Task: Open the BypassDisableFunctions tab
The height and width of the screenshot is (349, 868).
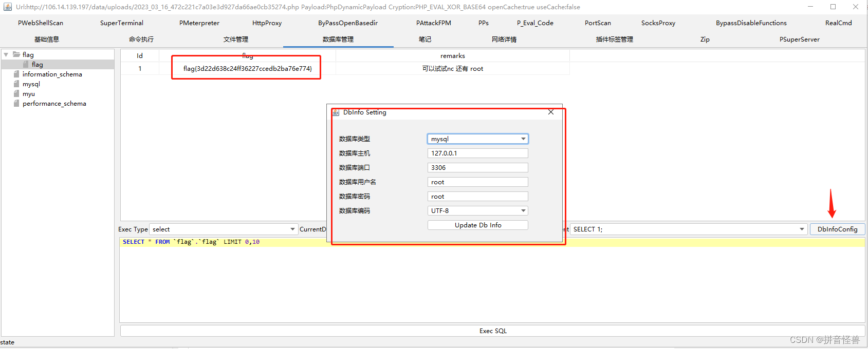Action: [x=751, y=23]
